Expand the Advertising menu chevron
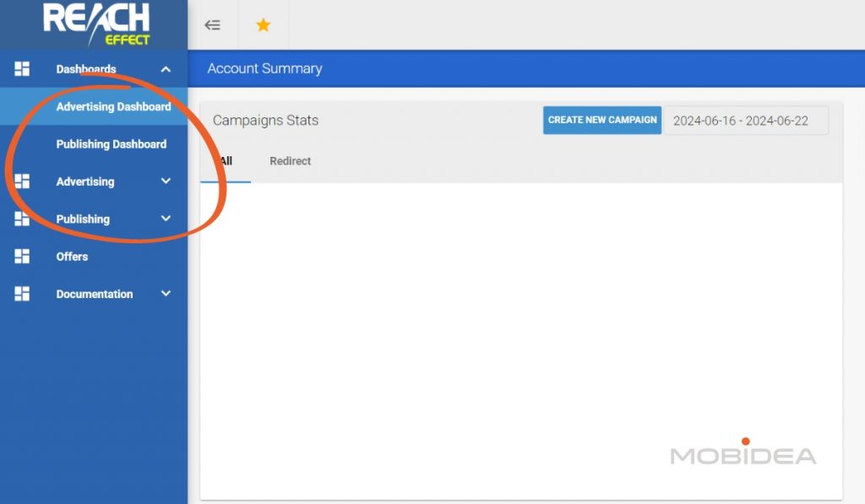 [166, 182]
